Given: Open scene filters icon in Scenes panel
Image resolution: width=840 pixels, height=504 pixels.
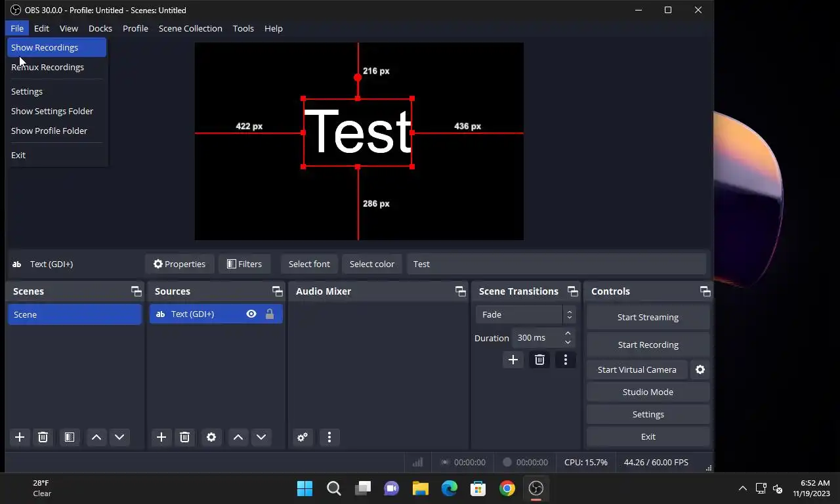Looking at the screenshot, I should [70, 437].
